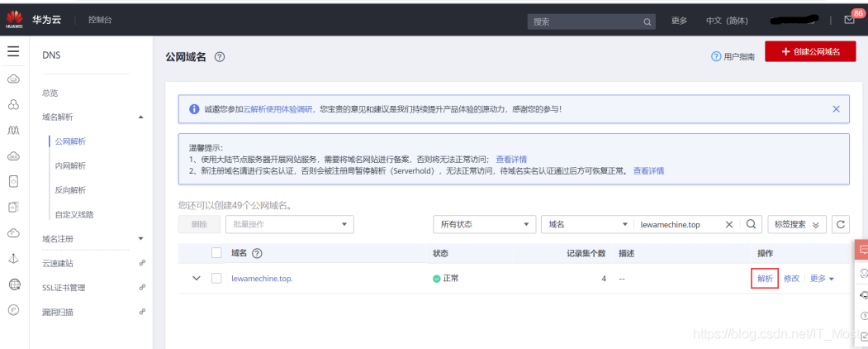Viewport: 868px width, 349px height.
Task: Open the rounded disk sidebar icon
Action: click(14, 181)
